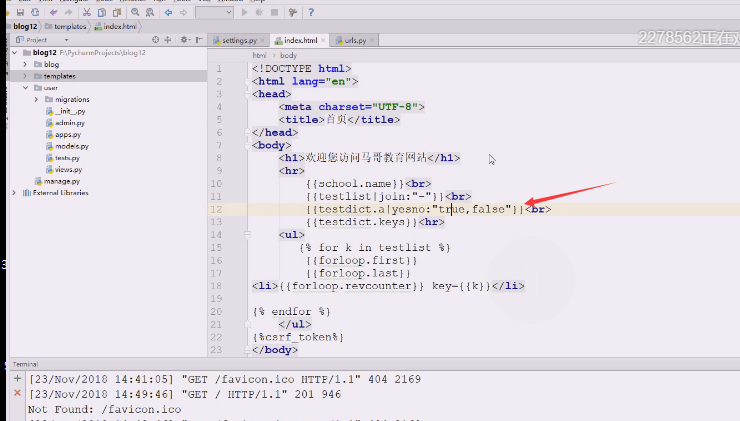Place cursor on forloop.revcounter text

352,286
